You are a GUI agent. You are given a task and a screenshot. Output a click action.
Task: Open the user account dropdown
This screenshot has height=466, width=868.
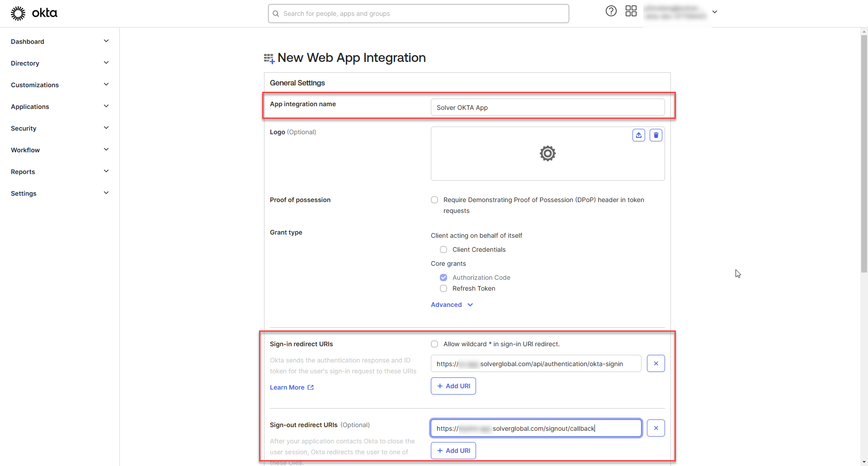click(x=714, y=12)
